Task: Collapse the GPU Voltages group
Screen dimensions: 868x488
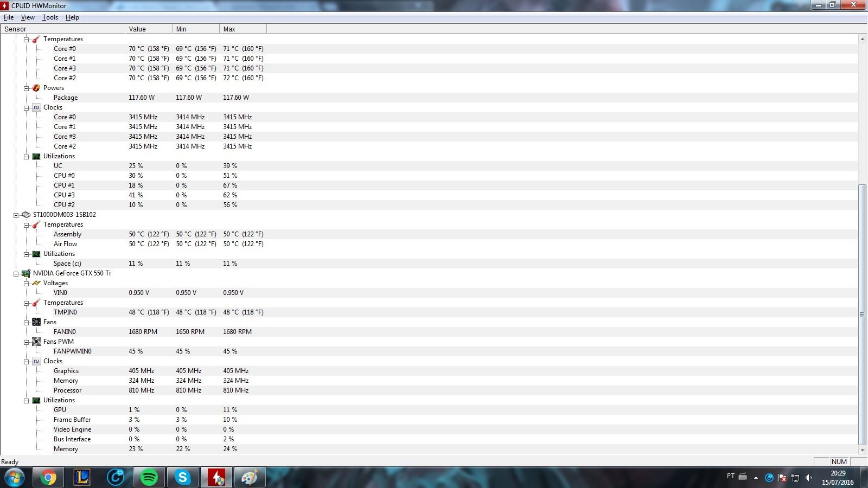Action: click(26, 284)
